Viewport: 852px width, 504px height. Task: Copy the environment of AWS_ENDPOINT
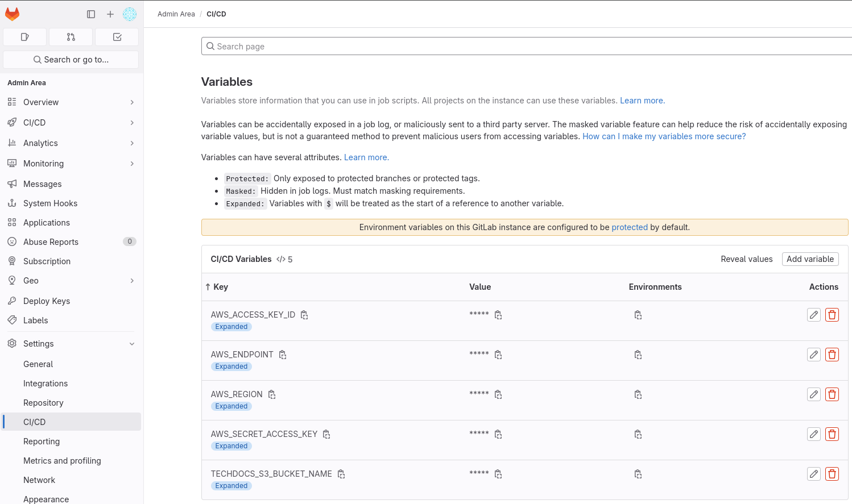pos(638,355)
